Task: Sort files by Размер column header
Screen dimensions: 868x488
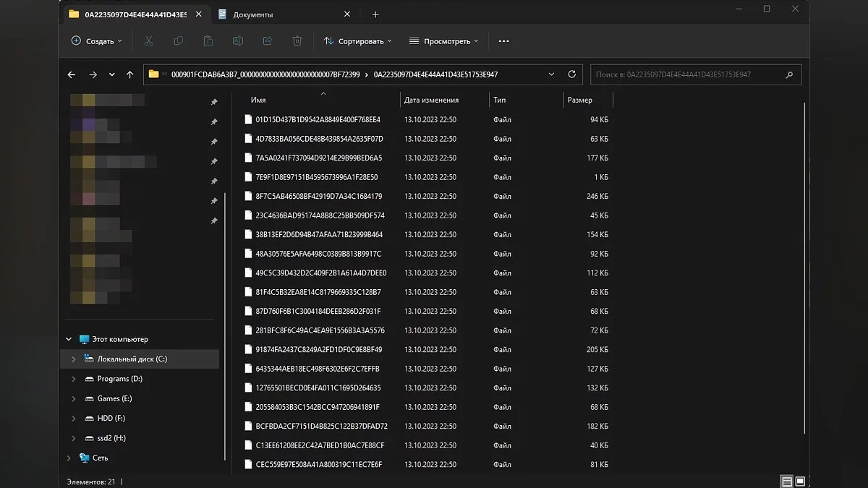Action: tap(580, 100)
